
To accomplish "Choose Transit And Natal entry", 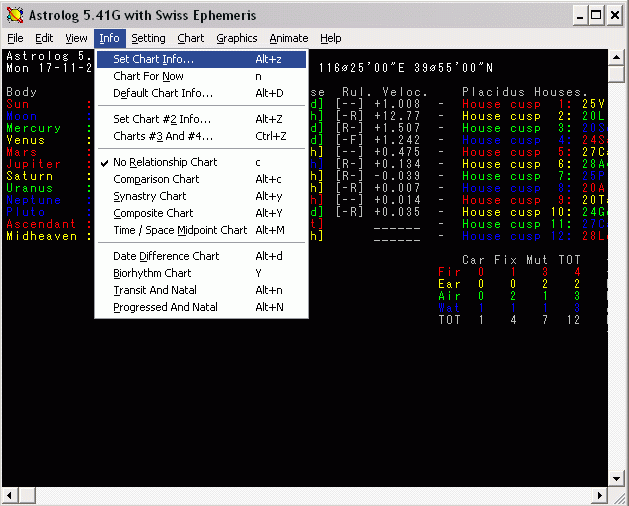I will click(x=201, y=290).
